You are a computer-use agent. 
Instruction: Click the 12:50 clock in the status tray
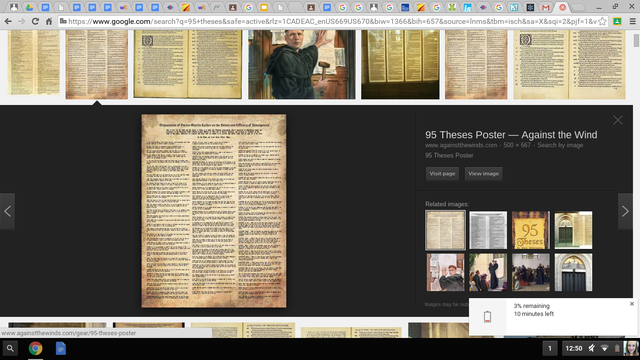[573, 349]
